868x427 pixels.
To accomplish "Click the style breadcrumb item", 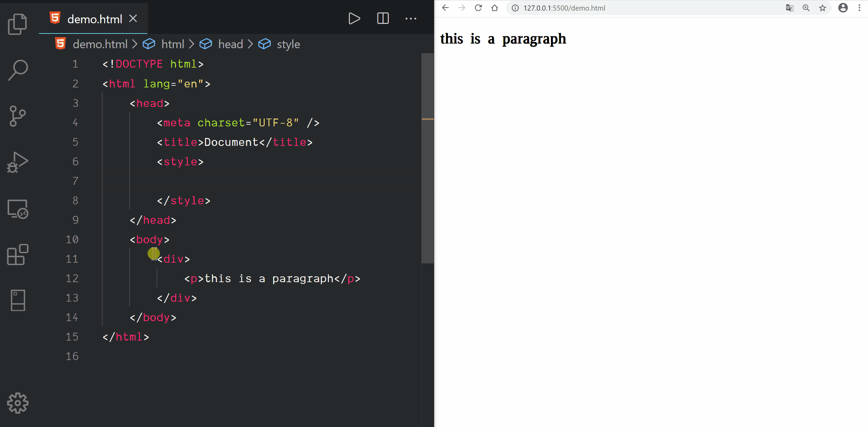I will [x=288, y=44].
